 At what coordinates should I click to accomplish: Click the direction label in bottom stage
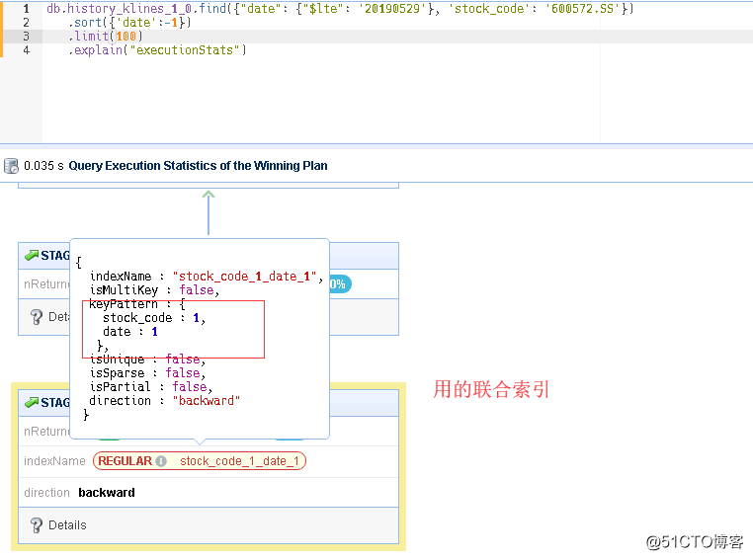click(46, 492)
